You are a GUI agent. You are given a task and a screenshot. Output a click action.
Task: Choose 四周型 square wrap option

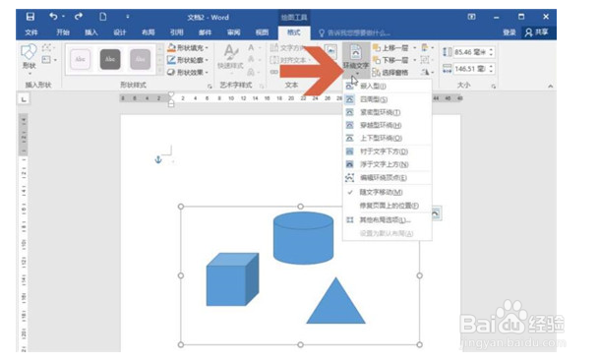point(388,99)
